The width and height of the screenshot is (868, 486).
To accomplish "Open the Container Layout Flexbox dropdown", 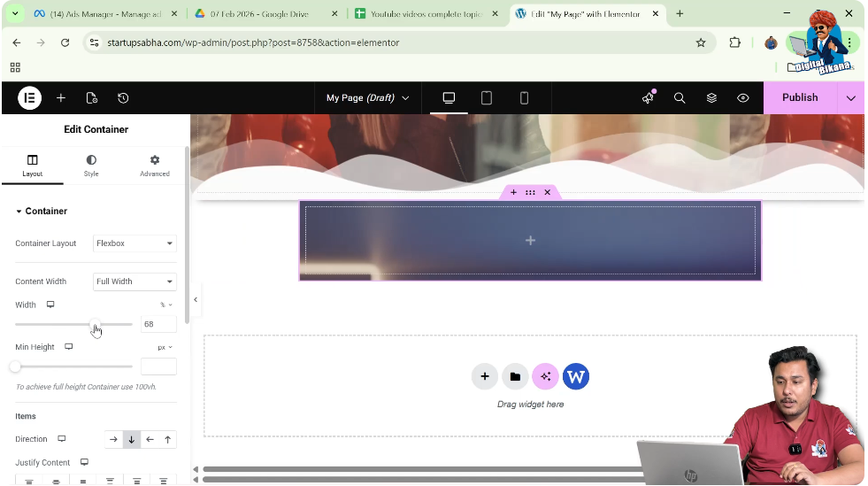I will (x=134, y=243).
